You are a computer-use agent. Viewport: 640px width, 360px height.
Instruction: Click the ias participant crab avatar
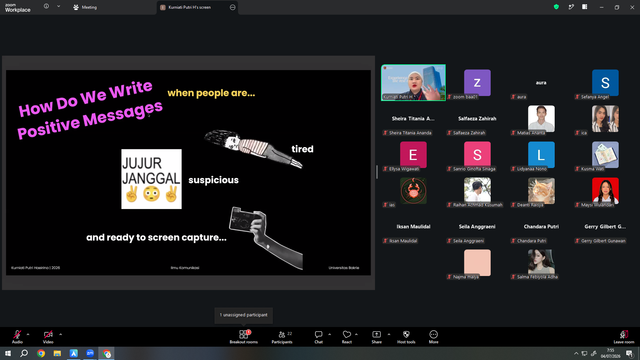coord(413,191)
